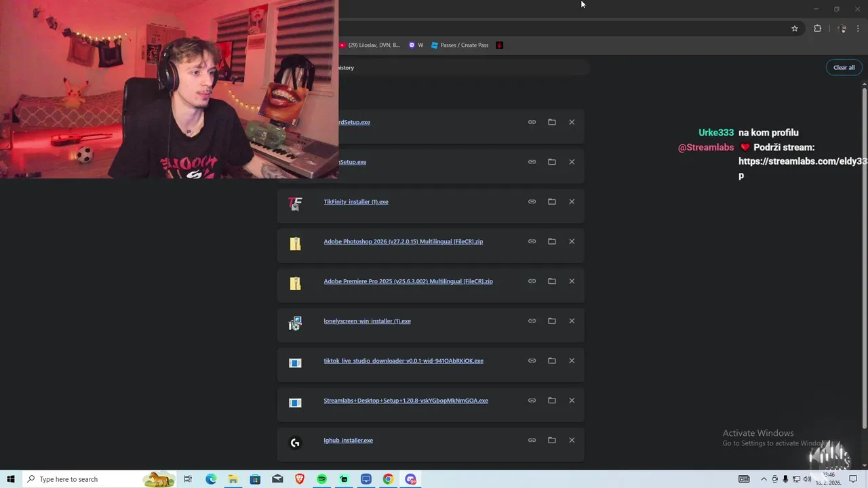Bookmark this page with the star icon
868x488 pixels.
(795, 28)
